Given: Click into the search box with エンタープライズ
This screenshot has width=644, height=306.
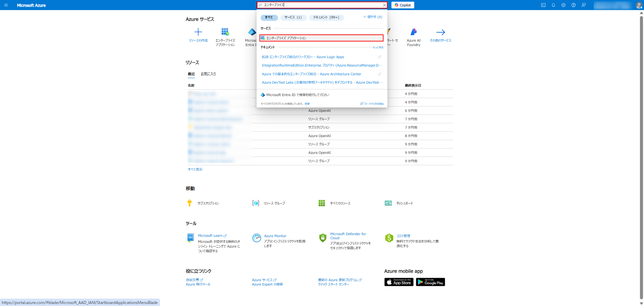Looking at the screenshot, I should click(x=322, y=5).
